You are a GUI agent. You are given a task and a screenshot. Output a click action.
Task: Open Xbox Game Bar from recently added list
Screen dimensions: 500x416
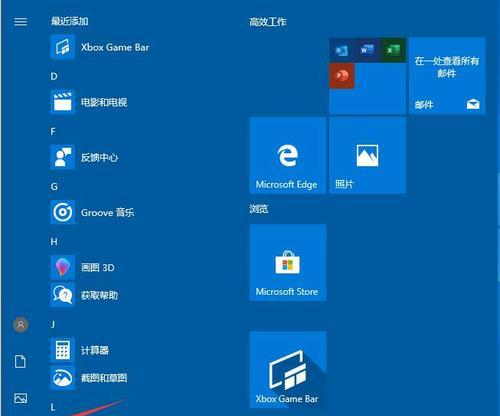[100, 47]
